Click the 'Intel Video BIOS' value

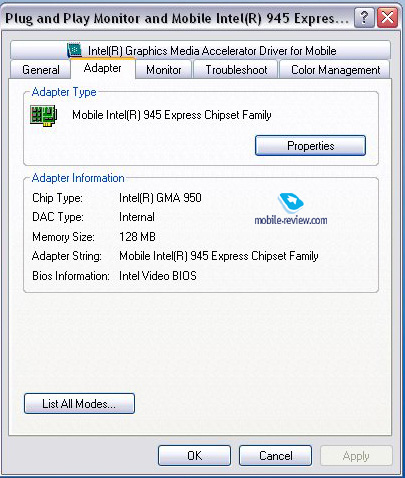click(x=158, y=276)
